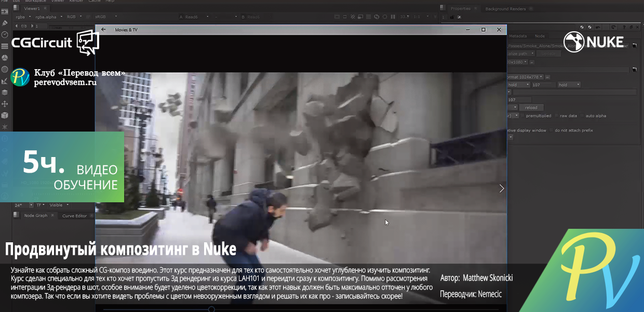This screenshot has height=312, width=644.
Task: Open the Channel nodes toolbar icon
Action: click(x=5, y=46)
